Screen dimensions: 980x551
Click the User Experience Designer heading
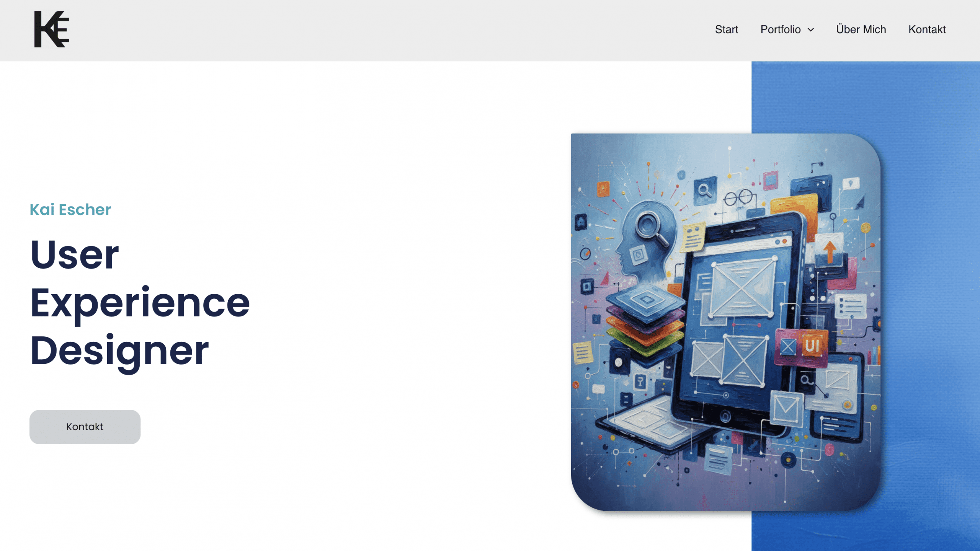(140, 302)
